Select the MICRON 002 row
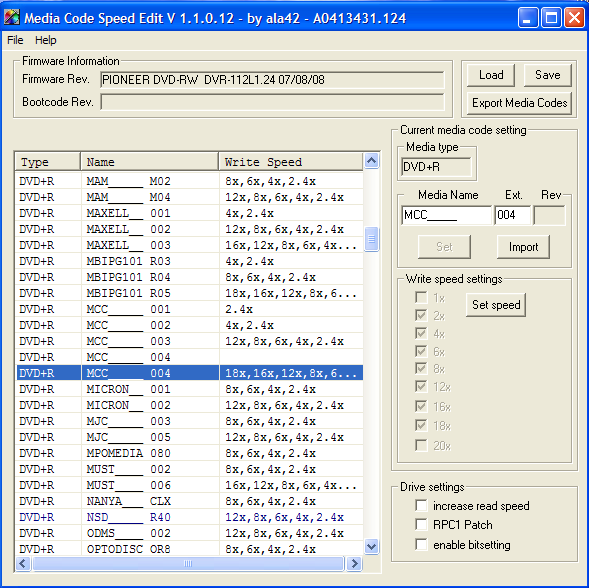 click(x=190, y=405)
